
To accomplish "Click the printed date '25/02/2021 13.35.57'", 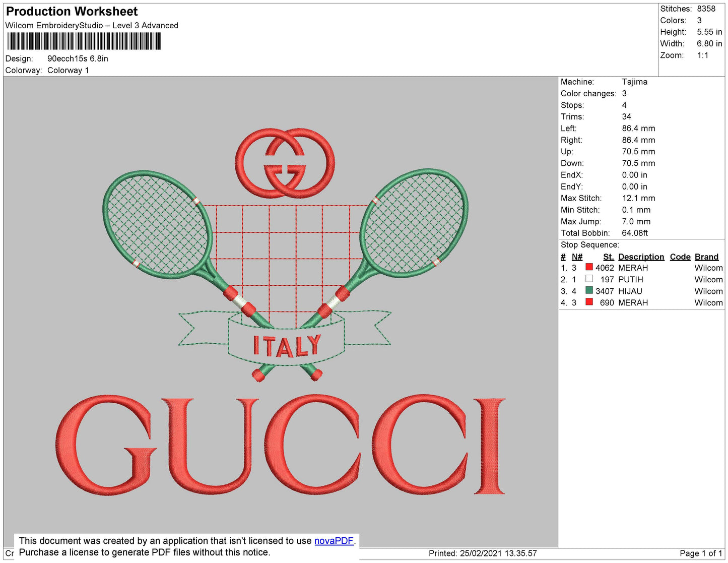I will coord(498,553).
